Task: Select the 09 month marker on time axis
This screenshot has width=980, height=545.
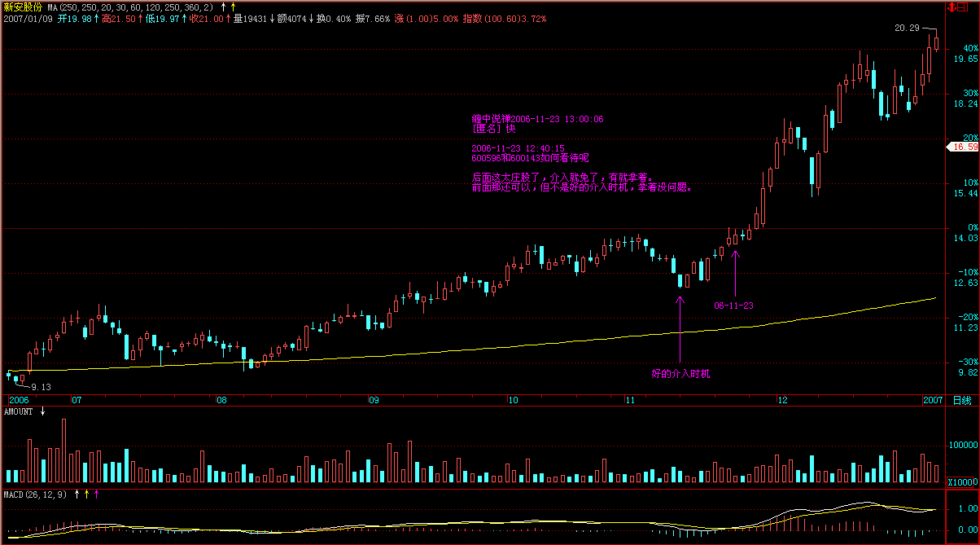Action: (374, 401)
